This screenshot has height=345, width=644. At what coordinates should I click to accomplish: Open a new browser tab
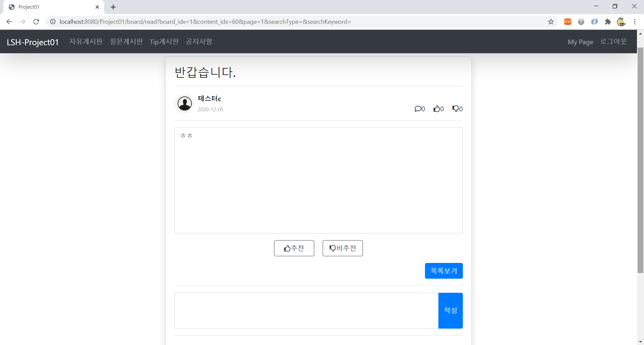click(113, 7)
